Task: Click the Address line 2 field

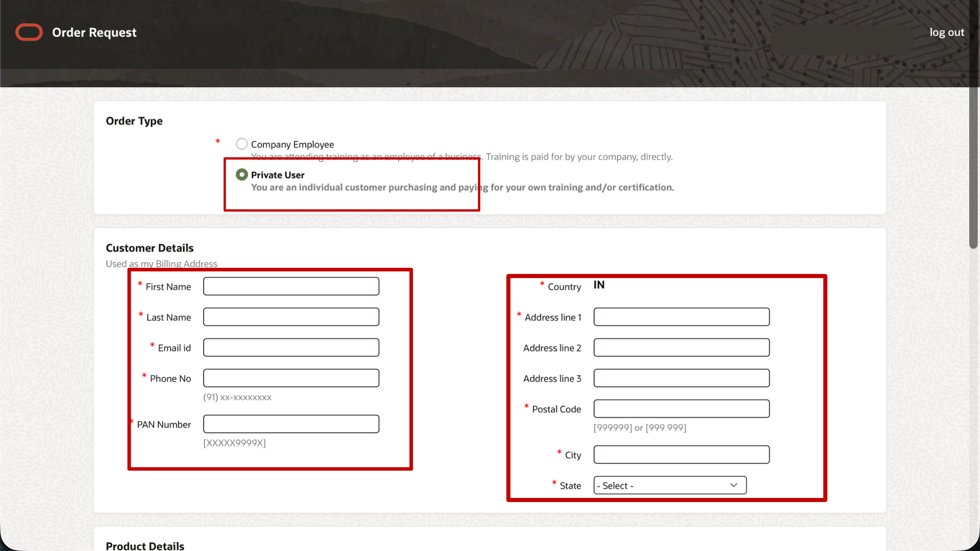Action: (681, 347)
